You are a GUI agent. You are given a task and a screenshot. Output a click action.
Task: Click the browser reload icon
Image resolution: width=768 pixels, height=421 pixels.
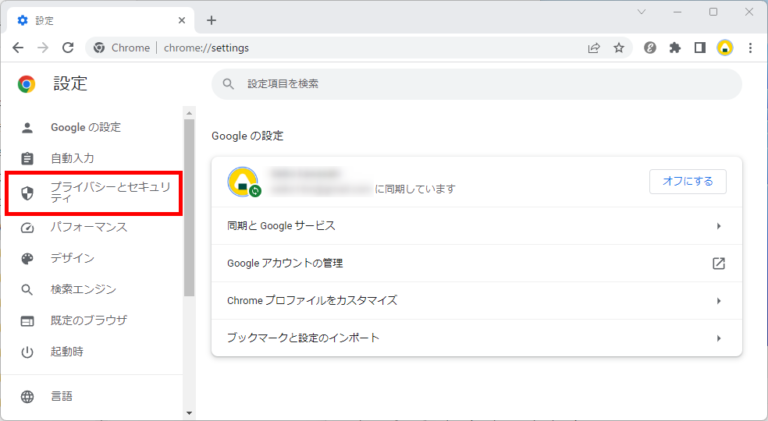[68, 47]
